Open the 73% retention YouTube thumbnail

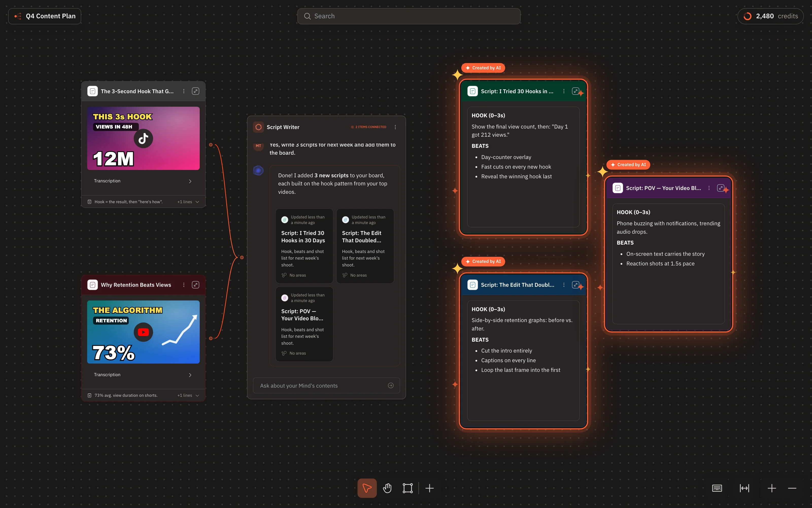[143, 332]
